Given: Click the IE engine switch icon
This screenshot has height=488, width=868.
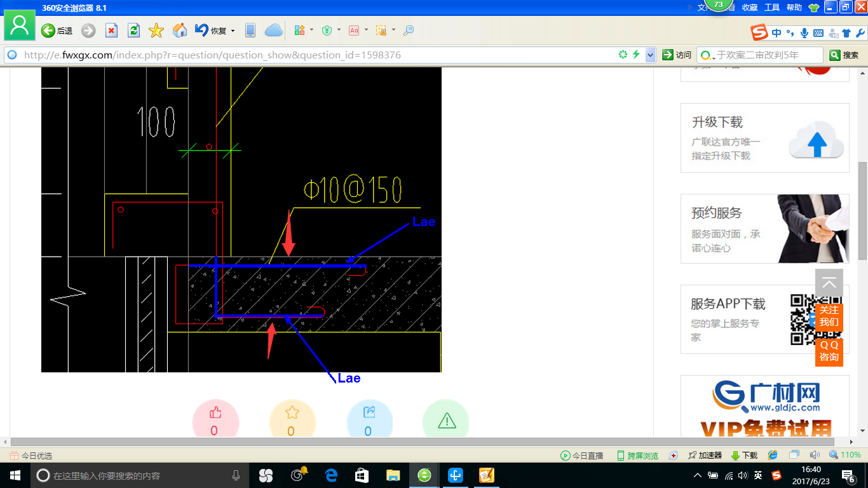Looking at the screenshot, I should click(773, 455).
